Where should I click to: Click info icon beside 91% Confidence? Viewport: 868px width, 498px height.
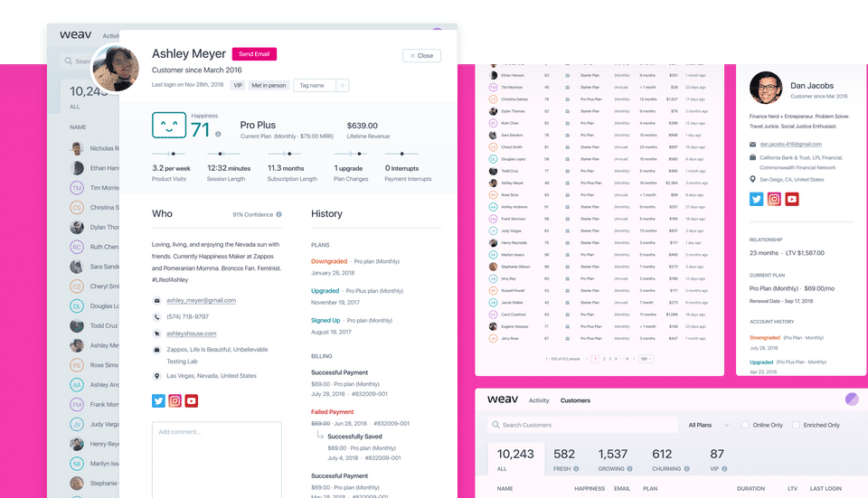279,214
